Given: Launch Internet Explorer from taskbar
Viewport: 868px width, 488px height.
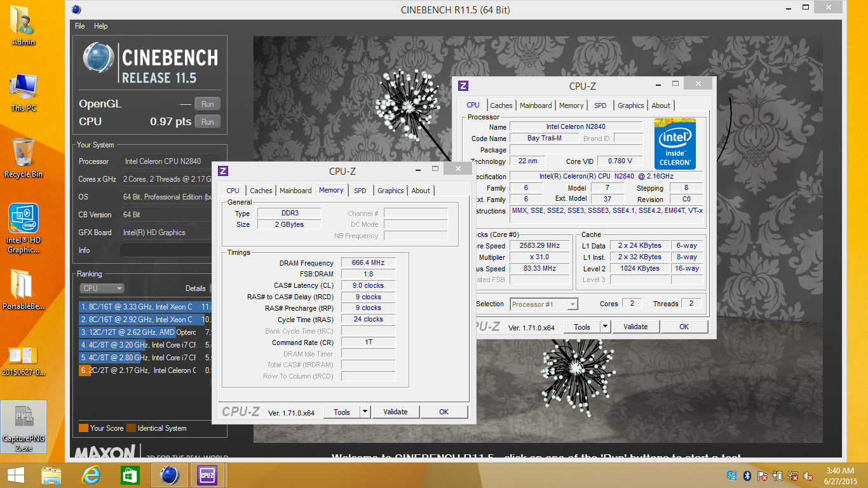Looking at the screenshot, I should click(91, 475).
